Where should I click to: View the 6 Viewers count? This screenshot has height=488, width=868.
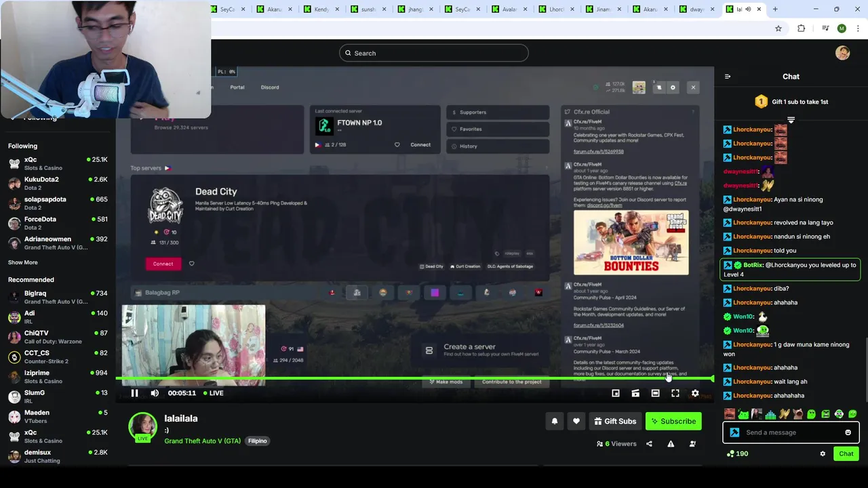pos(616,444)
